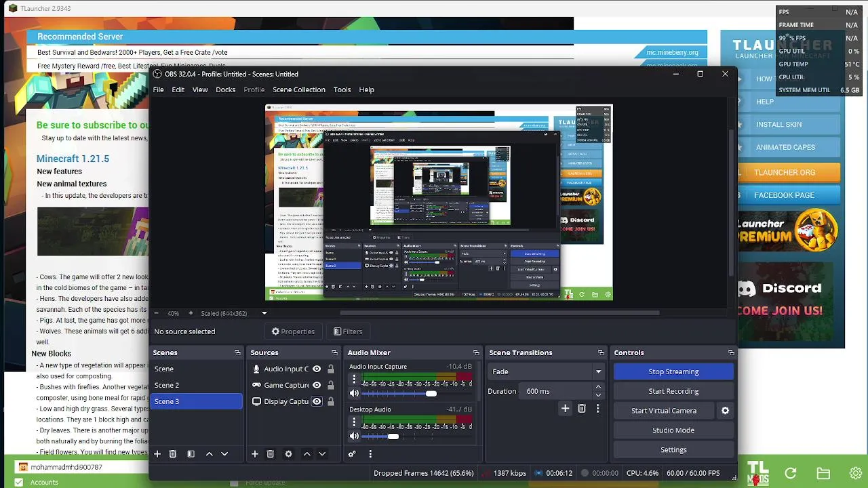Mute Desktop Audio speaker icon
Image resolution: width=868 pixels, height=488 pixels.
(x=354, y=436)
